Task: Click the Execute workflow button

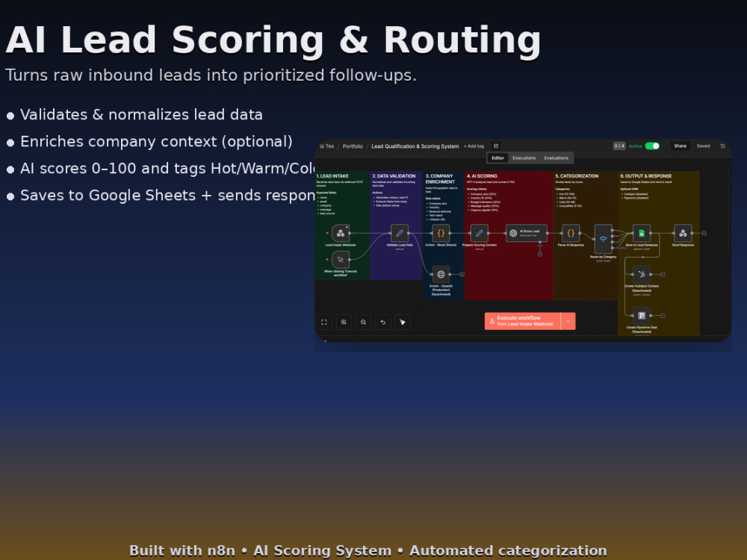Action: 523,321
